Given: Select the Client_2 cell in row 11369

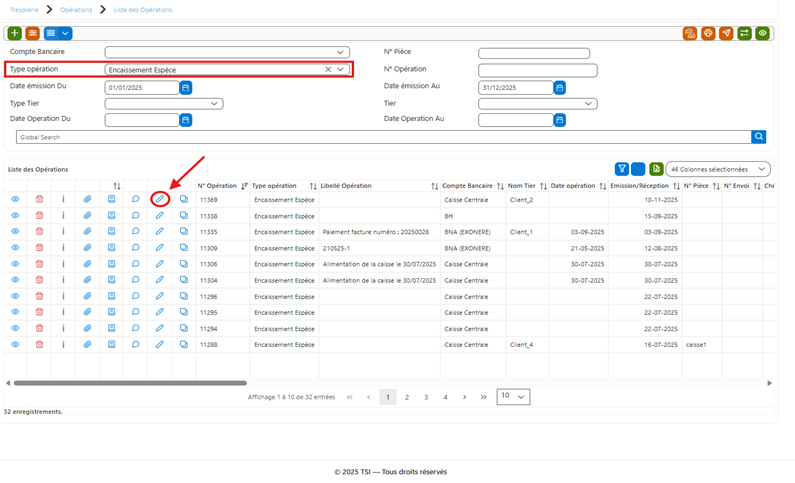Looking at the screenshot, I should tap(527, 200).
